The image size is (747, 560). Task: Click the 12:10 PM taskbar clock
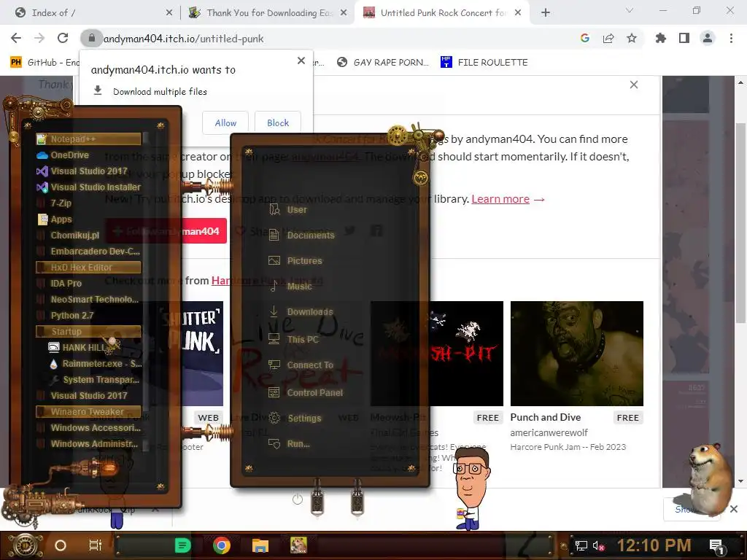click(x=654, y=545)
